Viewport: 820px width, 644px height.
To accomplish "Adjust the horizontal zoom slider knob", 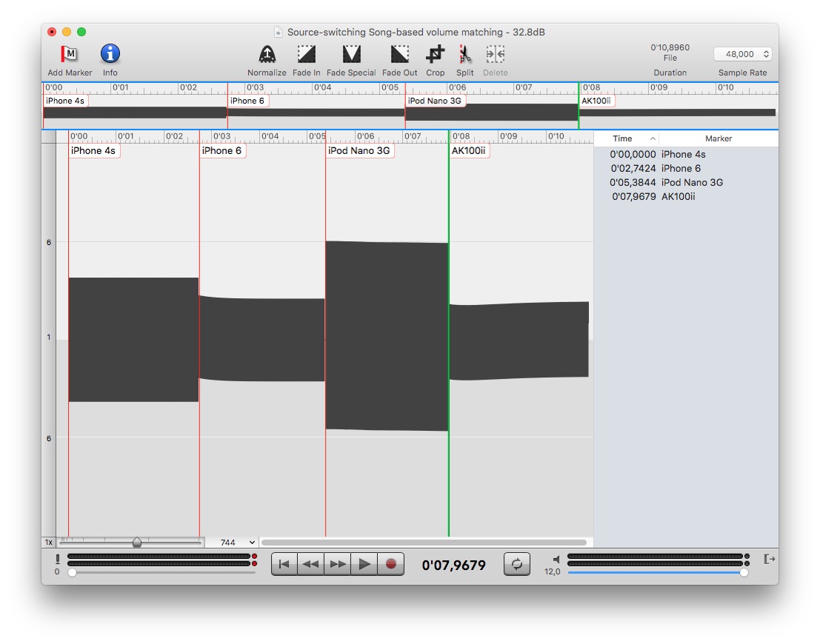I will [137, 542].
